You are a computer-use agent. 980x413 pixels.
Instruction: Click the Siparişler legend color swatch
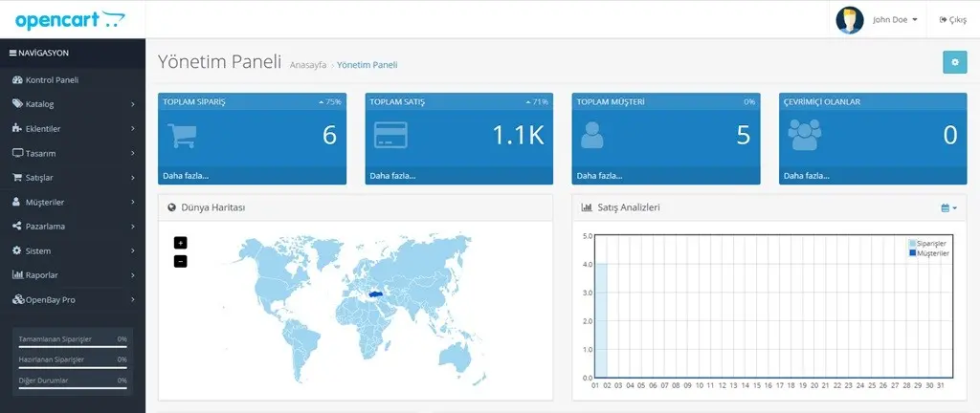(912, 244)
